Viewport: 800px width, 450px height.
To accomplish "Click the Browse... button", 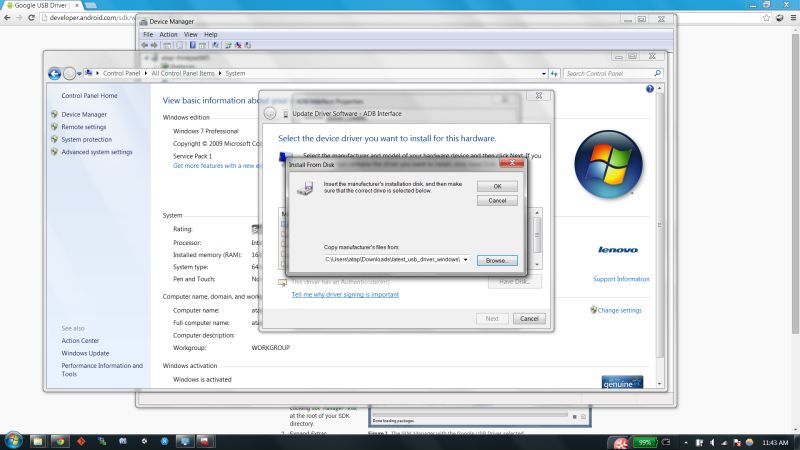I will pyautogui.click(x=497, y=260).
